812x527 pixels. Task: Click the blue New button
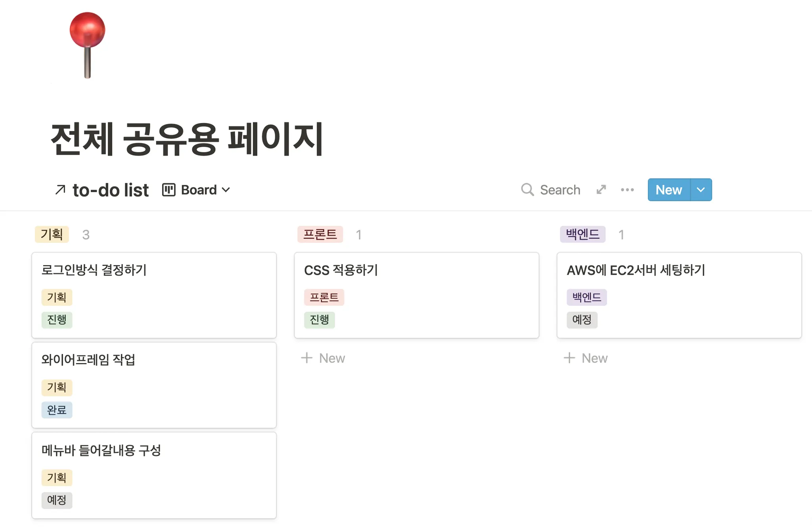coord(669,190)
